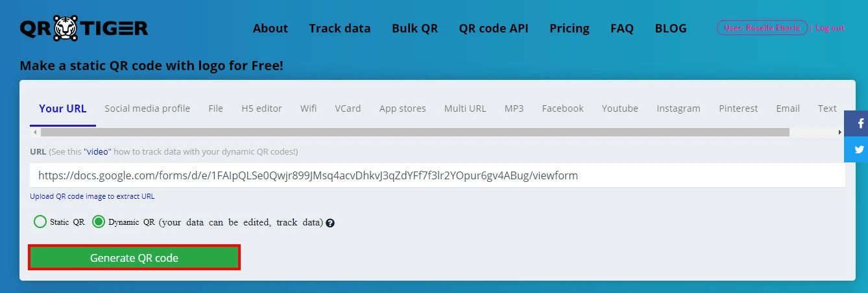868x293 pixels.
Task: Open the Social media profile tab
Action: coord(147,108)
